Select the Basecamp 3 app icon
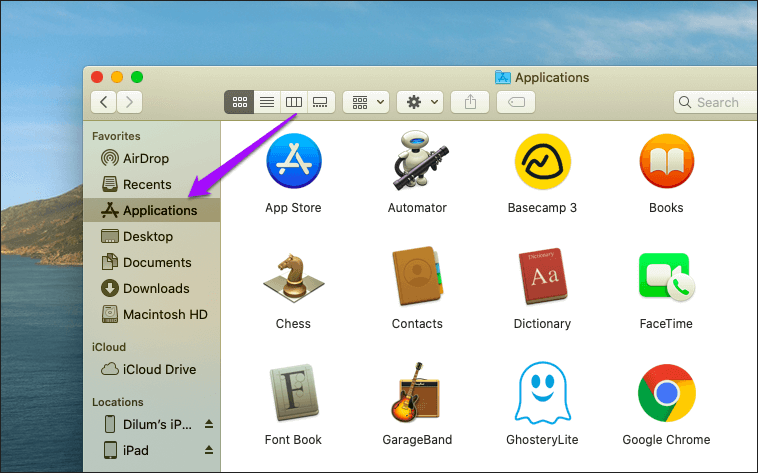Viewport: 758px width, 473px height. click(542, 162)
